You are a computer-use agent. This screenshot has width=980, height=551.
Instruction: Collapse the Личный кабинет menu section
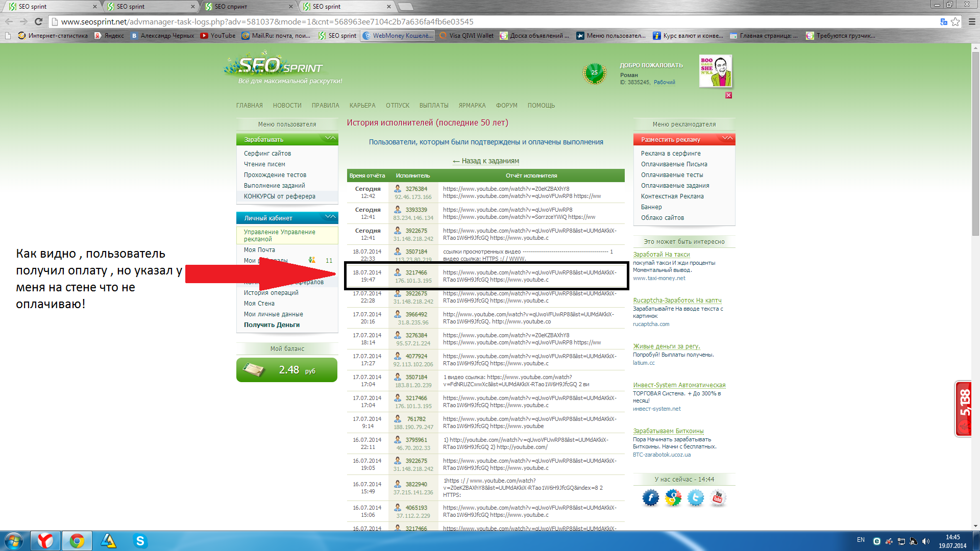coord(330,217)
